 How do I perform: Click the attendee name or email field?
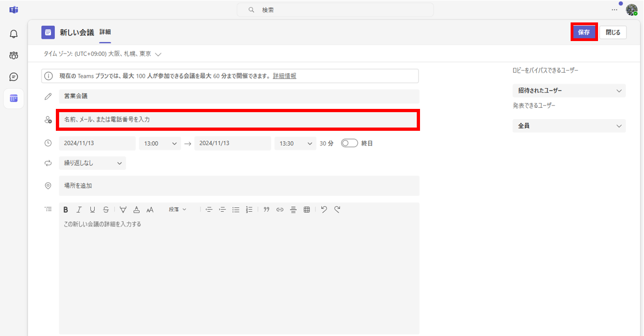coord(238,119)
